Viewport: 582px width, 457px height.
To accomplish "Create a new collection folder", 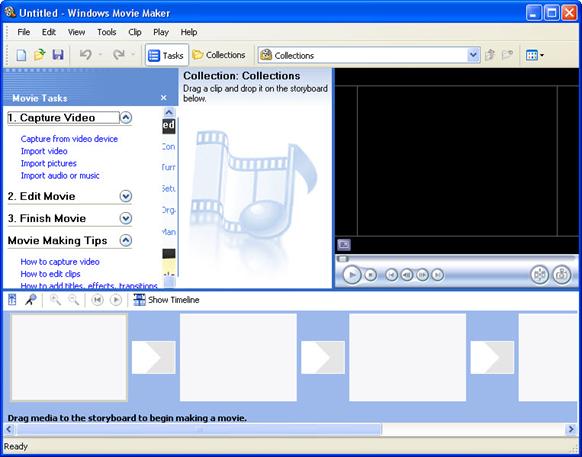I will (507, 55).
